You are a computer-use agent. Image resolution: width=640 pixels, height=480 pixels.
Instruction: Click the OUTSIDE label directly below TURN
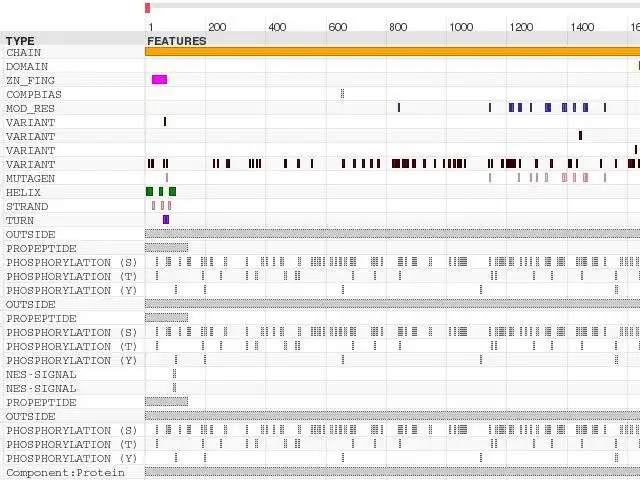click(30, 234)
